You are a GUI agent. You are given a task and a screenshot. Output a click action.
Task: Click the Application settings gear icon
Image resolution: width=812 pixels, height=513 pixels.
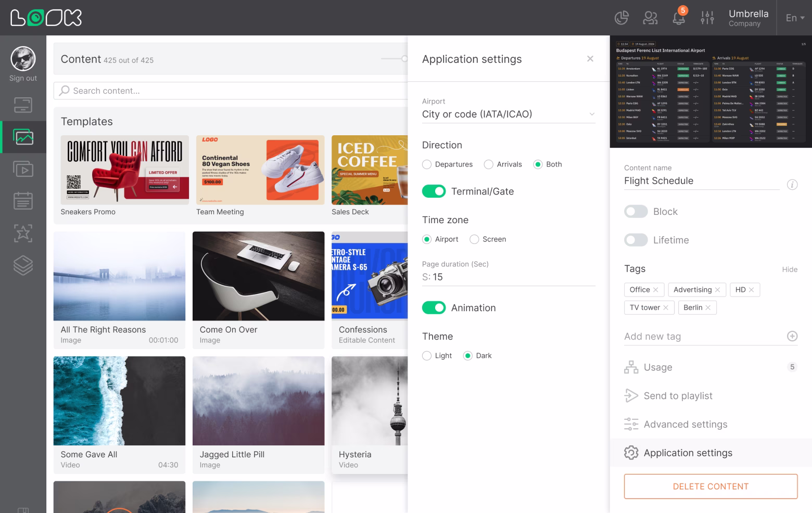(x=631, y=453)
